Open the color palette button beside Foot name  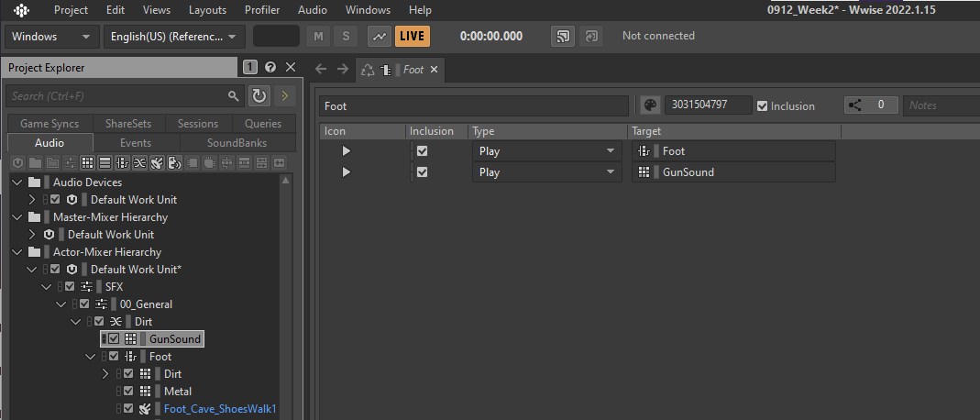pos(651,105)
